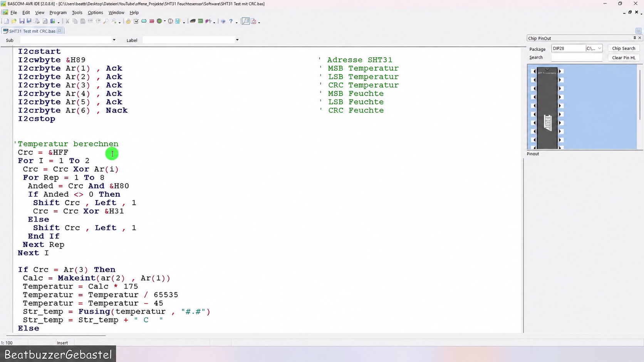Open the Window menu

click(x=116, y=13)
